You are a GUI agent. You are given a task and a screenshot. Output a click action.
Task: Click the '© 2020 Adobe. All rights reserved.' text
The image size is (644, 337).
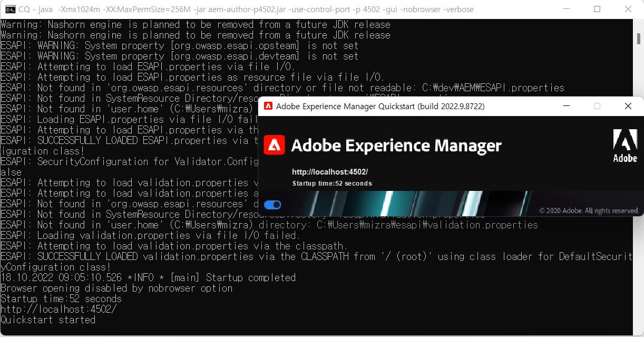click(589, 210)
